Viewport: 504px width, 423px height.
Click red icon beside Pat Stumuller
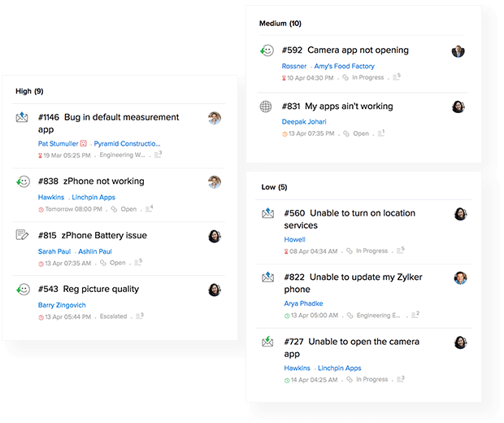pyautogui.click(x=84, y=143)
